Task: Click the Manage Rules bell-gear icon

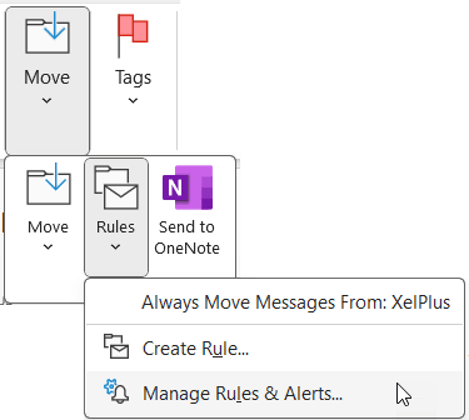Action: pyautogui.click(x=117, y=392)
